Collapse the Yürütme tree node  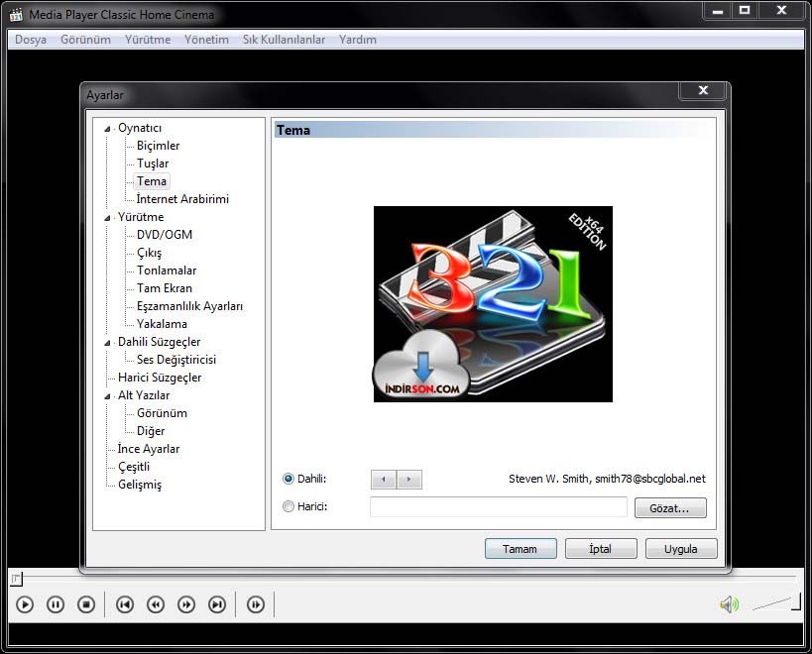point(108,218)
